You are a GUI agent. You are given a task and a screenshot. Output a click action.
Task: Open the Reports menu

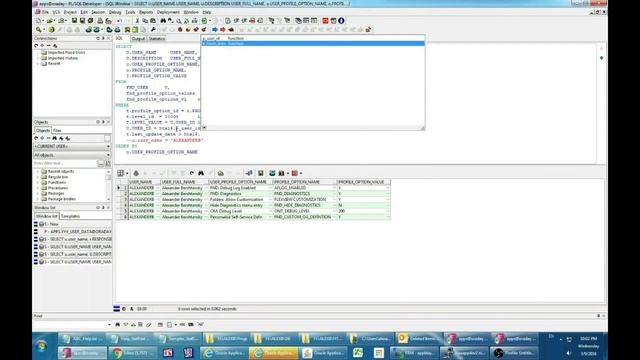pos(146,12)
